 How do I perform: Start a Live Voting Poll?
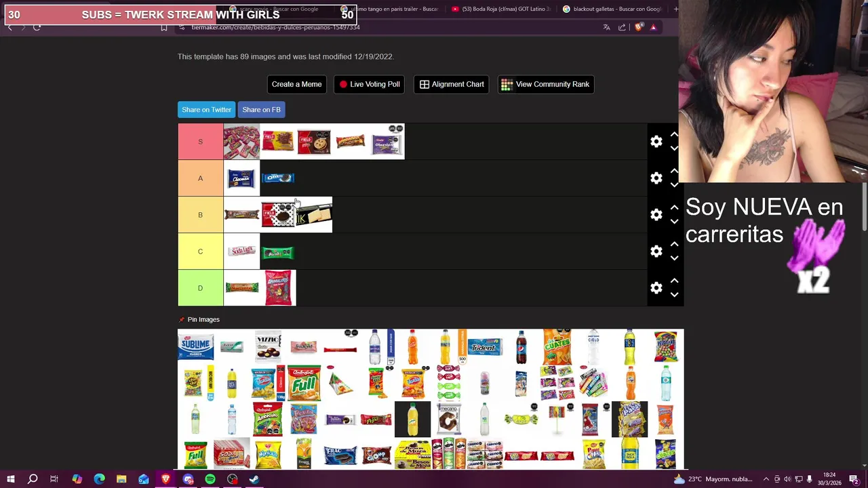(370, 84)
